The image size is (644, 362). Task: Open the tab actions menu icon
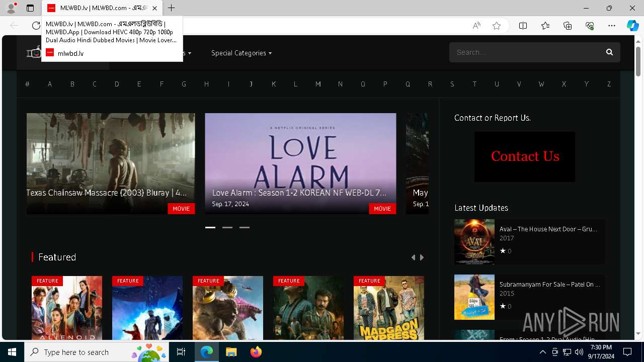(x=30, y=8)
